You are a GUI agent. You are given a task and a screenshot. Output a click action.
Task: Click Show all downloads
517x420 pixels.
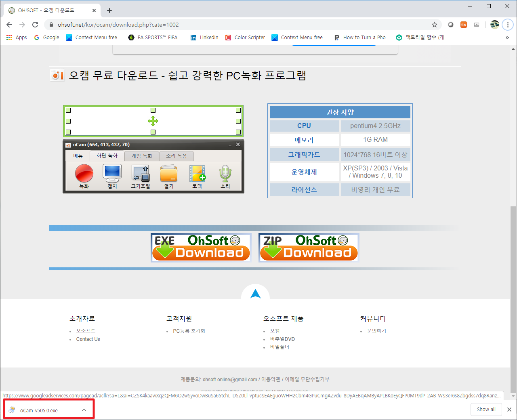click(486, 409)
